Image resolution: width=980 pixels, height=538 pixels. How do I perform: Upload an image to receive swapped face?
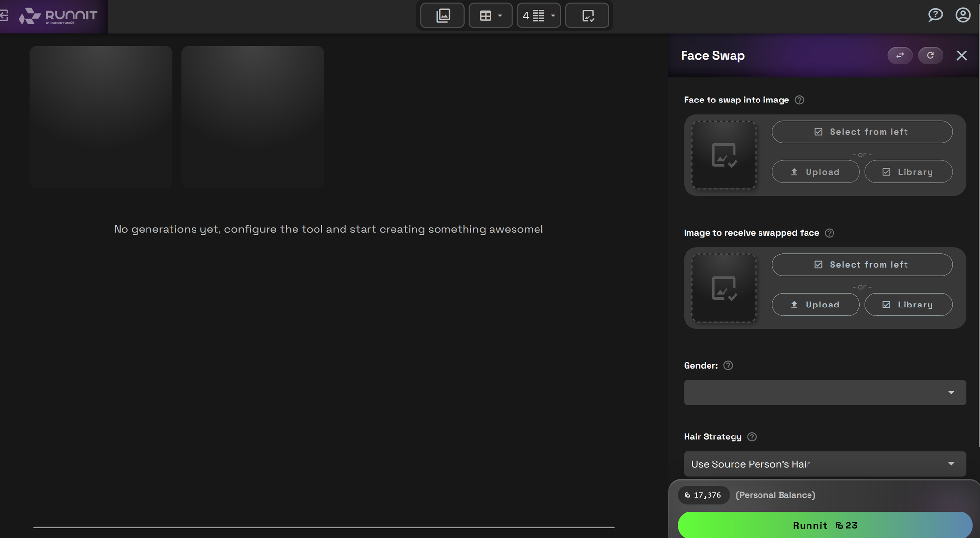pyautogui.click(x=815, y=305)
